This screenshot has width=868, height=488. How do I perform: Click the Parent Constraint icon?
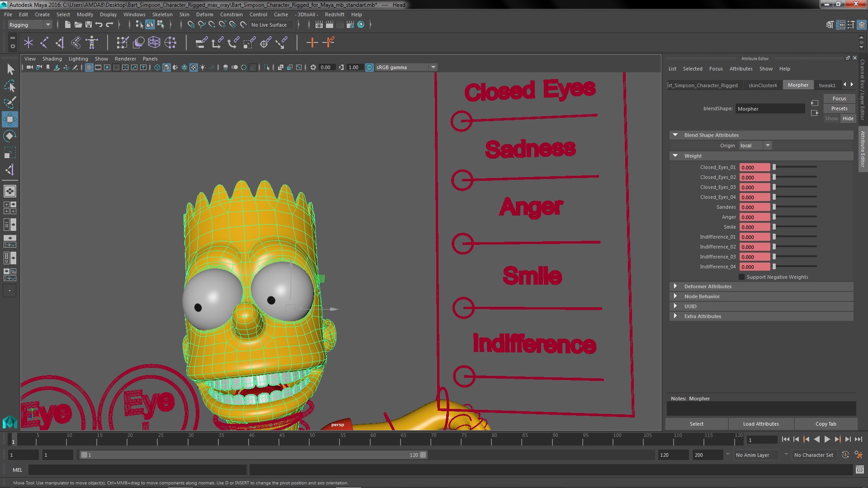point(201,42)
